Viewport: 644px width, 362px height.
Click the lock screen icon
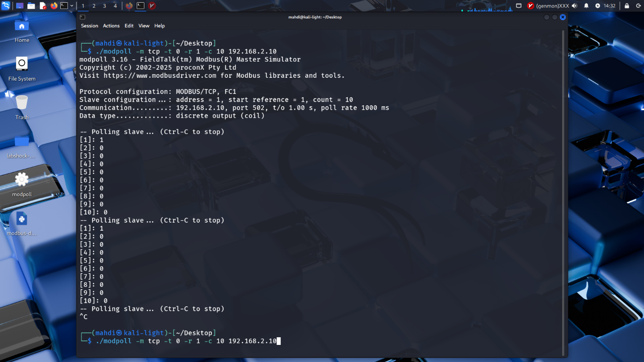[x=627, y=6]
